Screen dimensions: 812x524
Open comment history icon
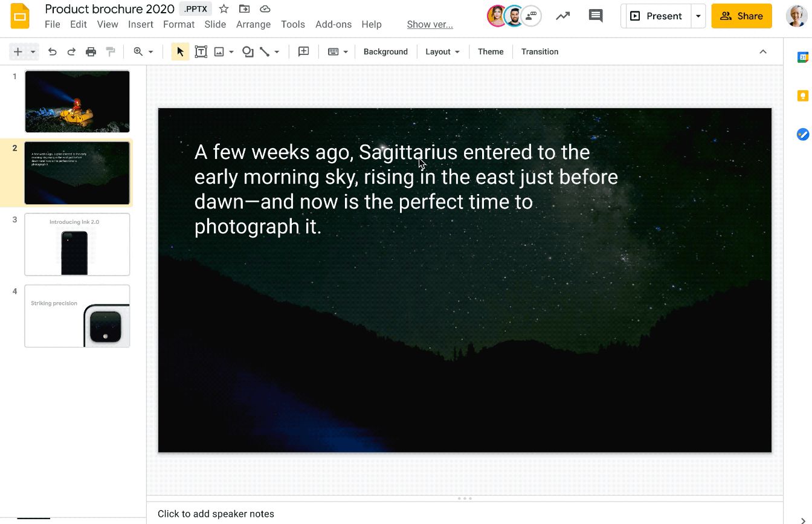click(595, 16)
